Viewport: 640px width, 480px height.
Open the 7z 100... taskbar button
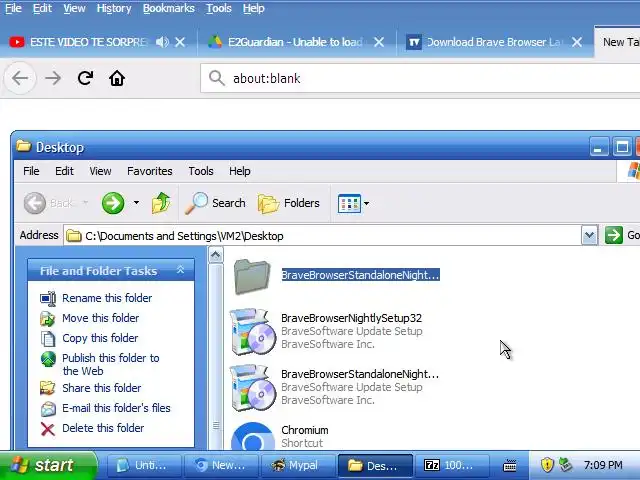tap(452, 465)
